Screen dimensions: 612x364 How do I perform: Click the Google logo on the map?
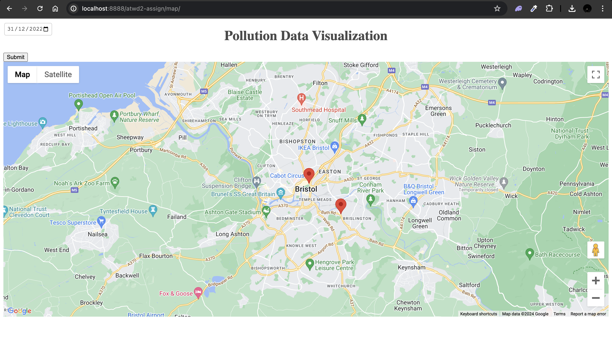coord(20,311)
